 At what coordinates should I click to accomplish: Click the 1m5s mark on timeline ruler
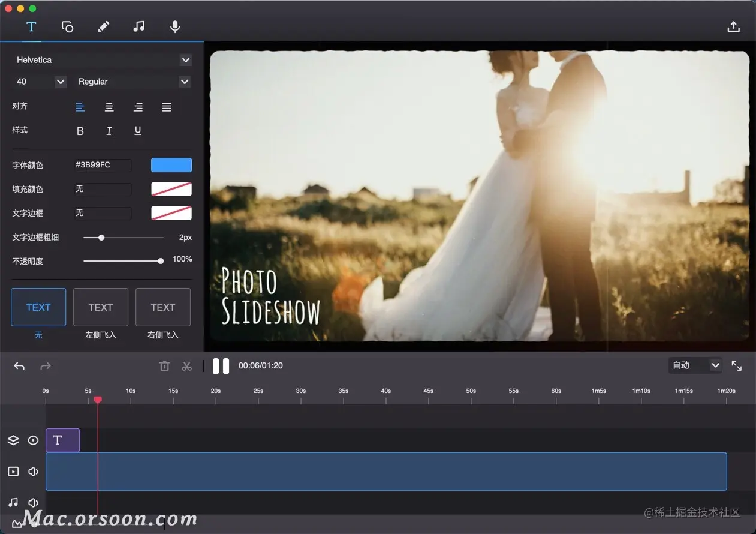click(x=599, y=391)
